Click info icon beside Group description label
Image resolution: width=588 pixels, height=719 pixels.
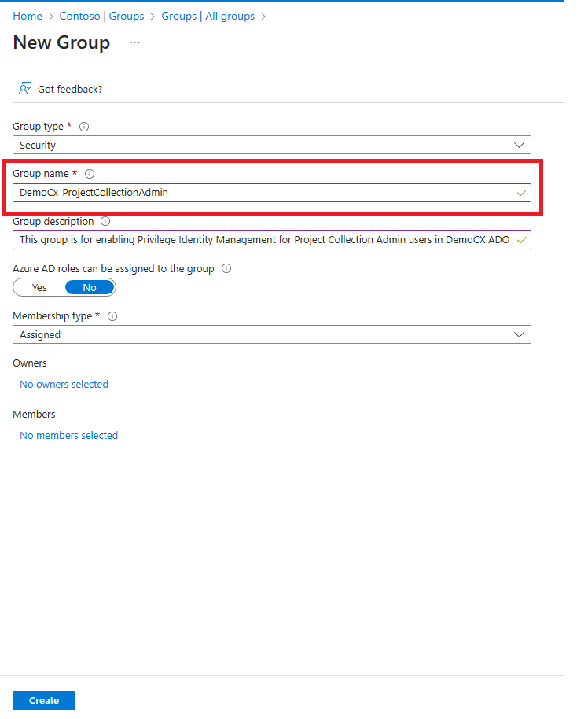point(105,222)
